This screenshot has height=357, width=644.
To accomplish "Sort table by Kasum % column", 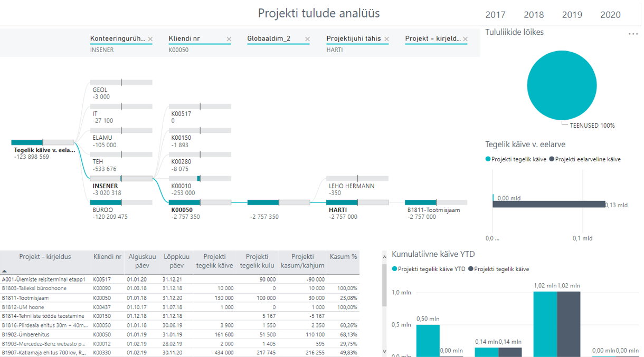I will pyautogui.click(x=344, y=257).
